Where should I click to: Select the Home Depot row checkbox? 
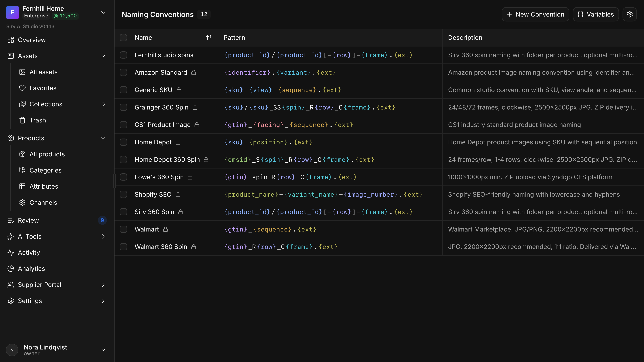pyautogui.click(x=123, y=142)
